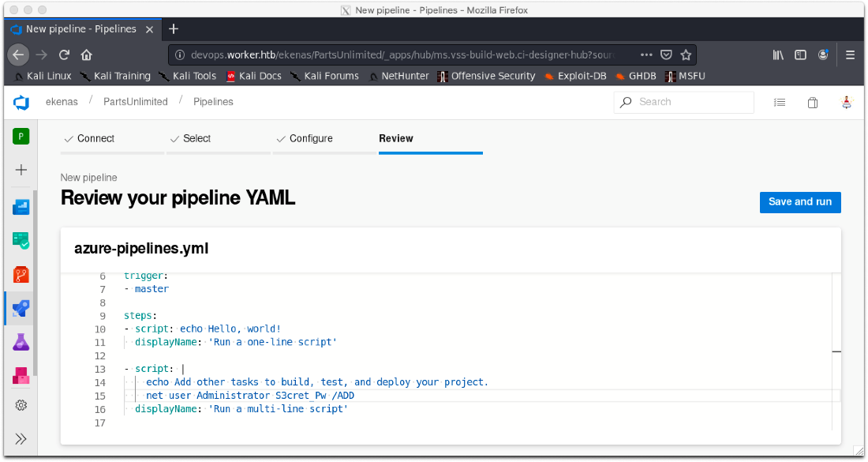Click the Search input field
This screenshot has width=868, height=462.
[x=683, y=102]
